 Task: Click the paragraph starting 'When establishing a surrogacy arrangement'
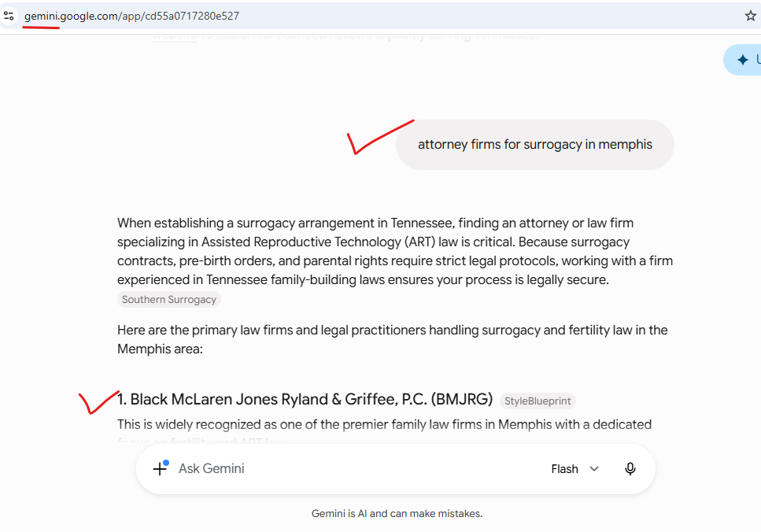[x=395, y=251]
